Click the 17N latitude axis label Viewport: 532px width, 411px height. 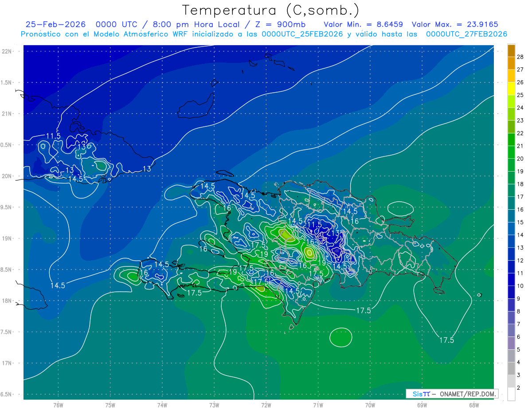(x=7, y=363)
